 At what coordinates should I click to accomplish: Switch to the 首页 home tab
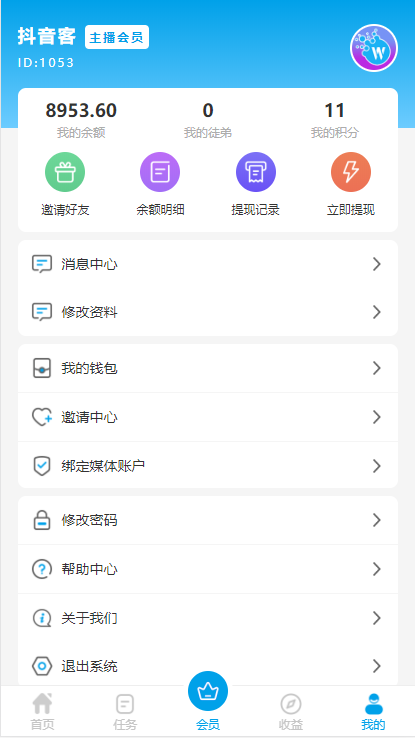(x=42, y=711)
